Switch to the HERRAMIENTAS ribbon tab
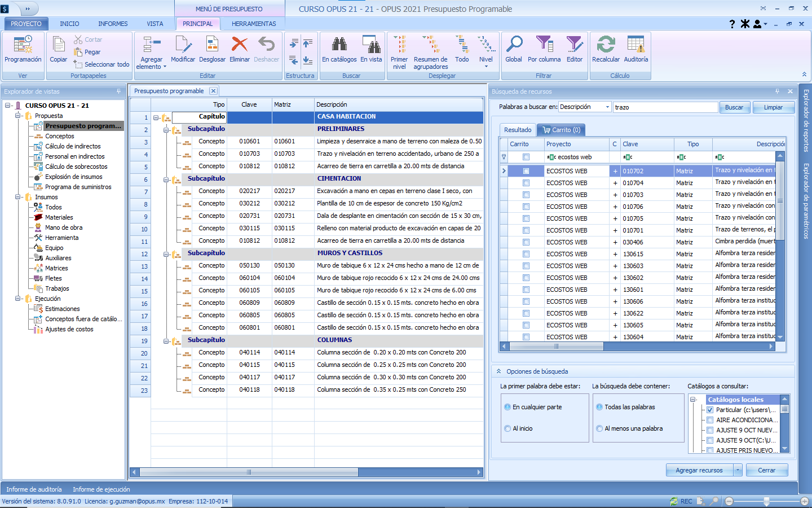The height and width of the screenshot is (508, 812). [x=254, y=24]
